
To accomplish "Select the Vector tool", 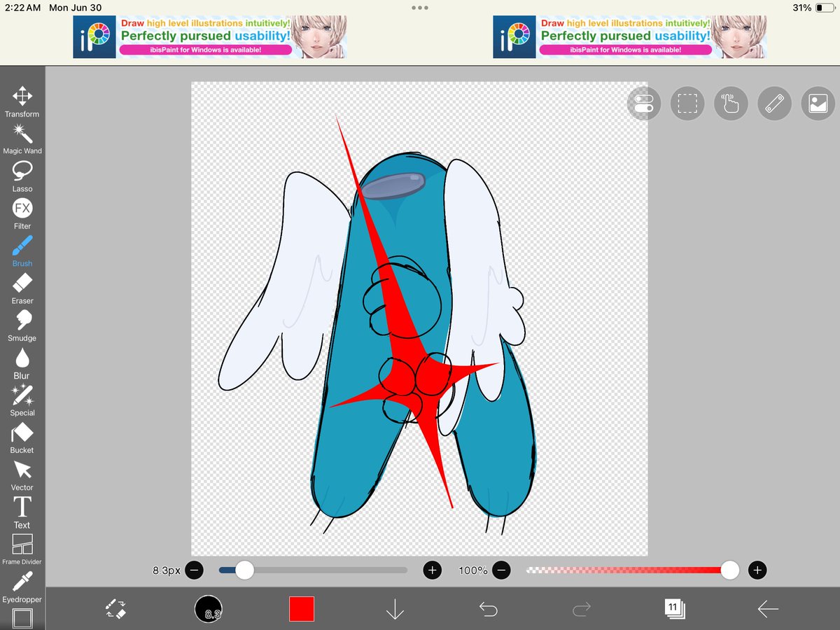I will 22,475.
